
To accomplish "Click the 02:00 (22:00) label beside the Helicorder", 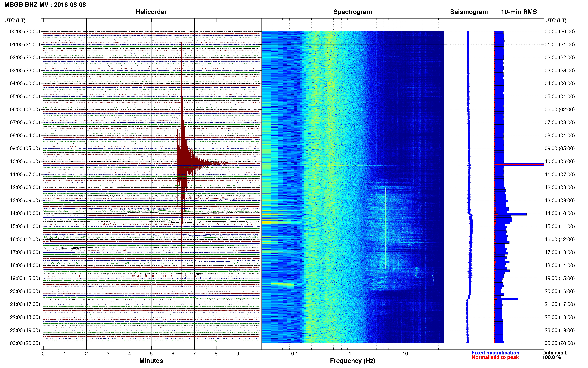I will (x=25, y=57).
